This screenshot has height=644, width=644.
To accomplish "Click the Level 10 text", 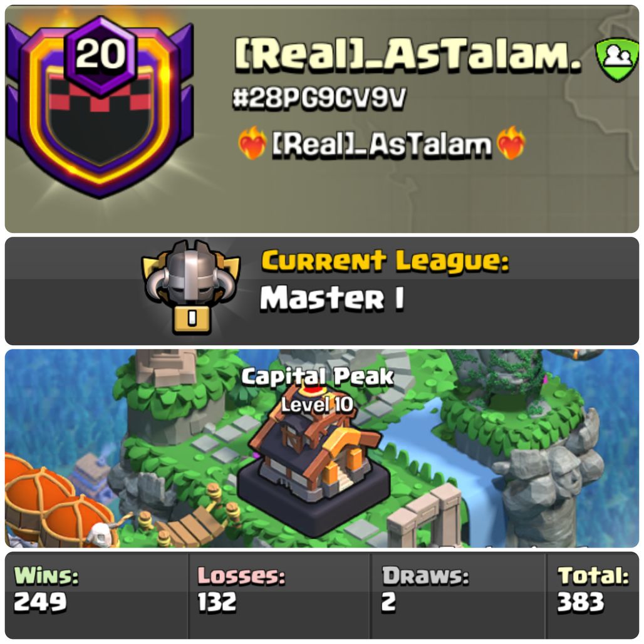I will pos(317,405).
